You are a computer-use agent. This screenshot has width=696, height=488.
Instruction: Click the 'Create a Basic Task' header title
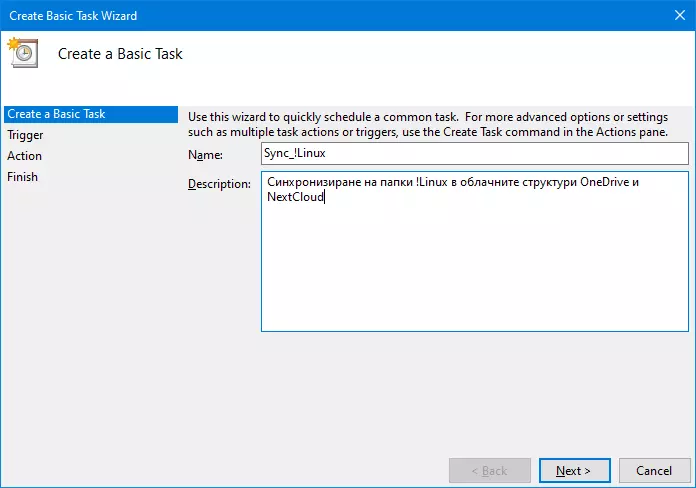tap(120, 54)
